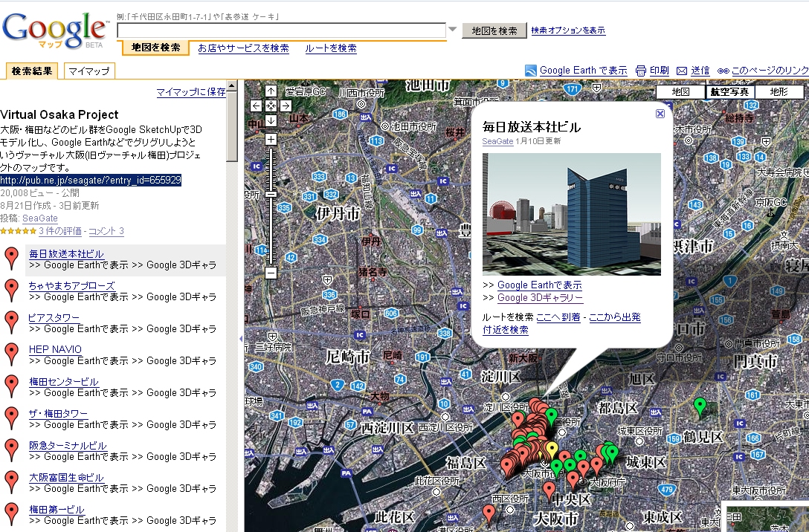Switch map view to 地図
The image size is (809, 532).
pos(680,91)
